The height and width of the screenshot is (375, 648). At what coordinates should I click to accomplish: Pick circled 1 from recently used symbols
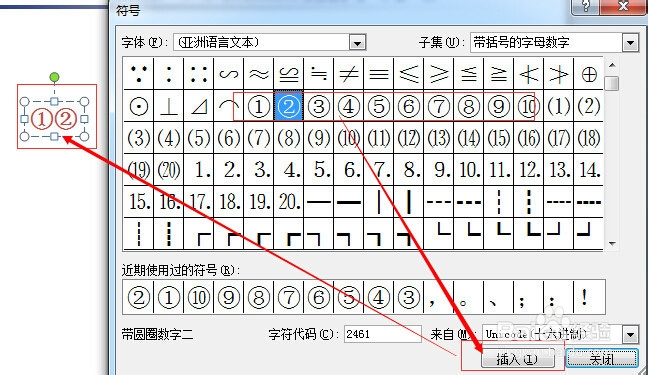point(169,297)
